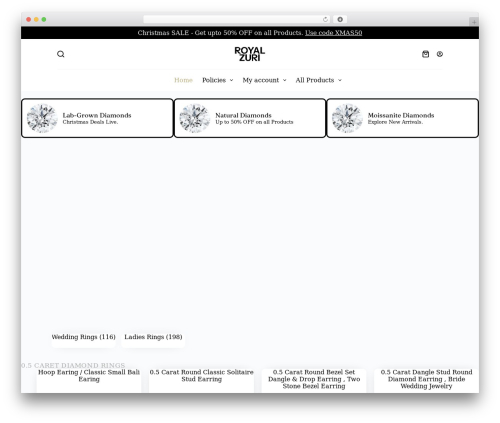Open Hoop Earing / Classic Small Bali product
The height and width of the screenshot is (423, 500).
tap(89, 375)
